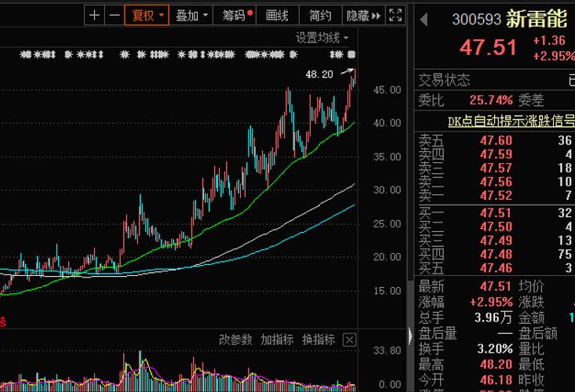575x392 pixels.
Task: Click the 最新 value 47.51
Action: [496, 286]
